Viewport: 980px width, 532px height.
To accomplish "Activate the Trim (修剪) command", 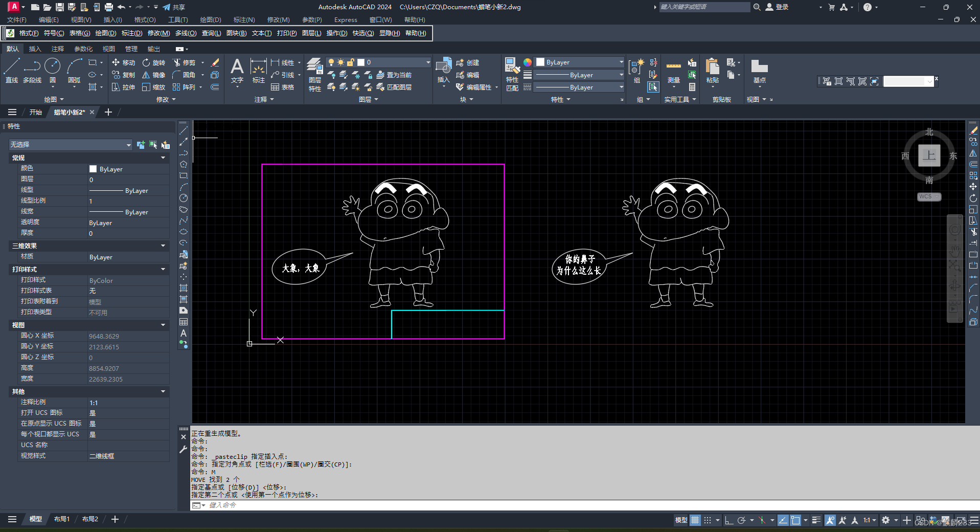I will (185, 62).
